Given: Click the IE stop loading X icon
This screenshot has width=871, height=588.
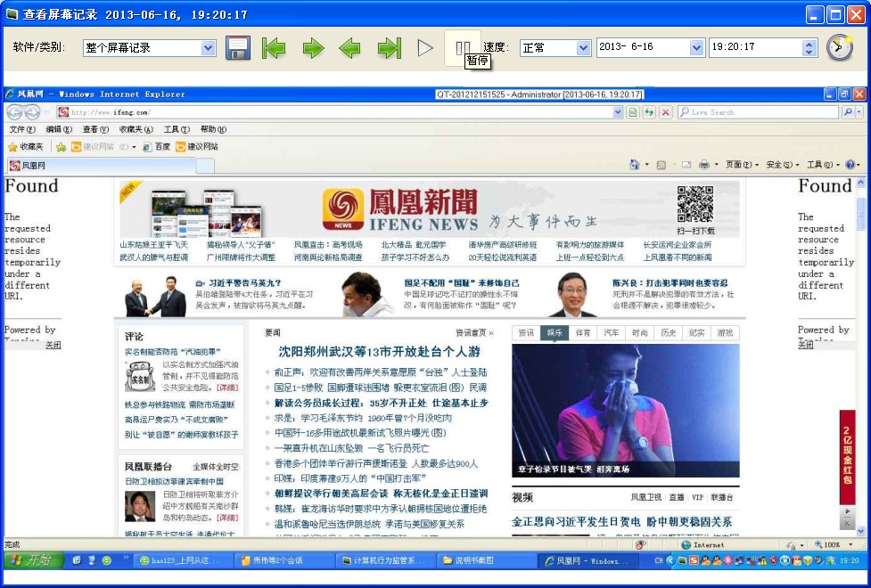Looking at the screenshot, I should (665, 112).
